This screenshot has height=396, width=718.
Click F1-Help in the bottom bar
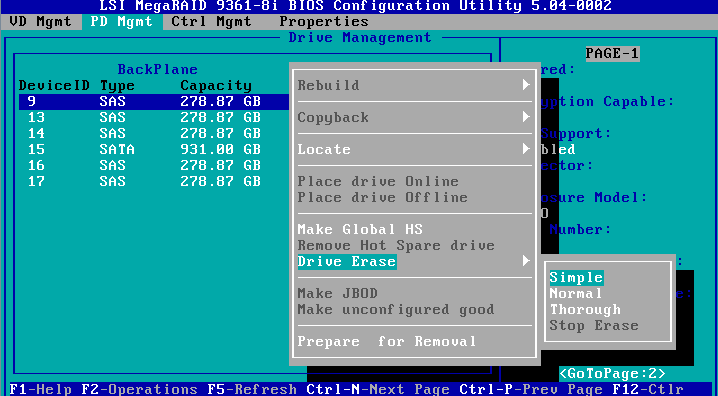click(41, 389)
